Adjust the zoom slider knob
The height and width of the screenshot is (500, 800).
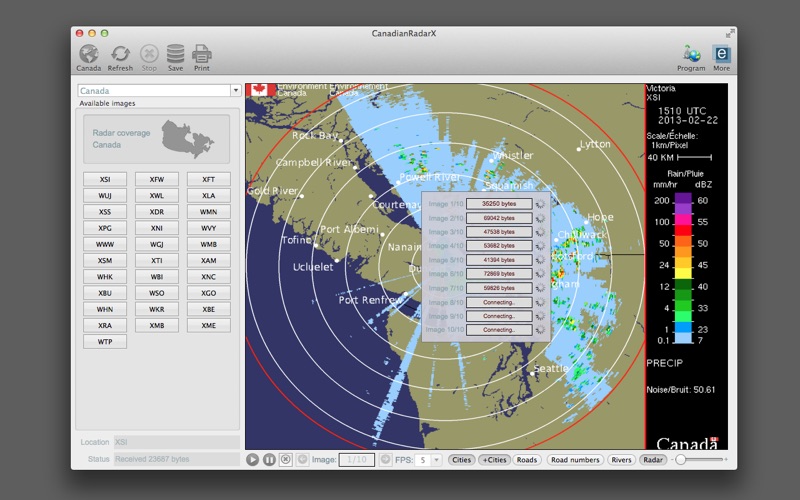[681, 460]
